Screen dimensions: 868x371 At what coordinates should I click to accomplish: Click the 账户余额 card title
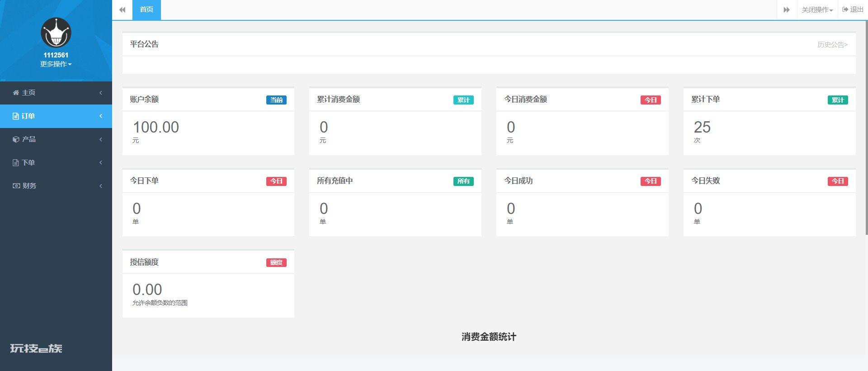[144, 100]
